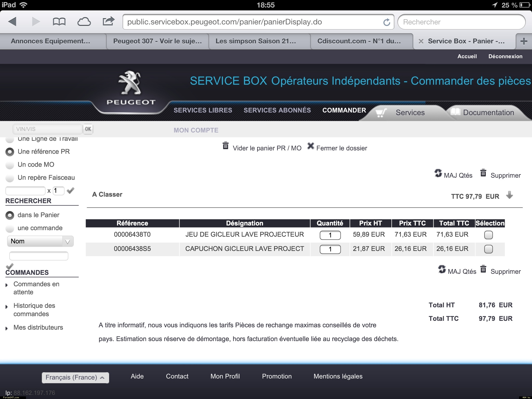Image resolution: width=532 pixels, height=399 pixels.
Task: Open the SERVICES ABONNÉS menu
Action: (x=277, y=110)
